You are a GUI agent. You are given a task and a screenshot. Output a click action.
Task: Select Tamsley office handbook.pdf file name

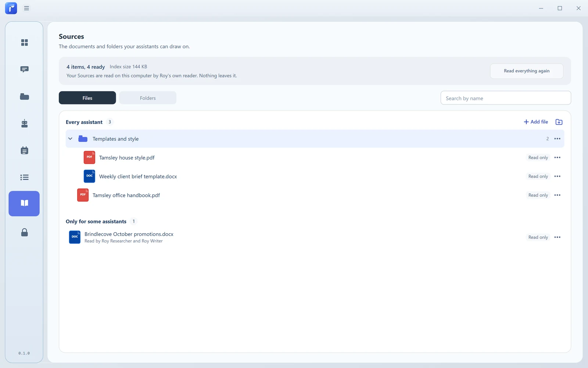[126, 195]
